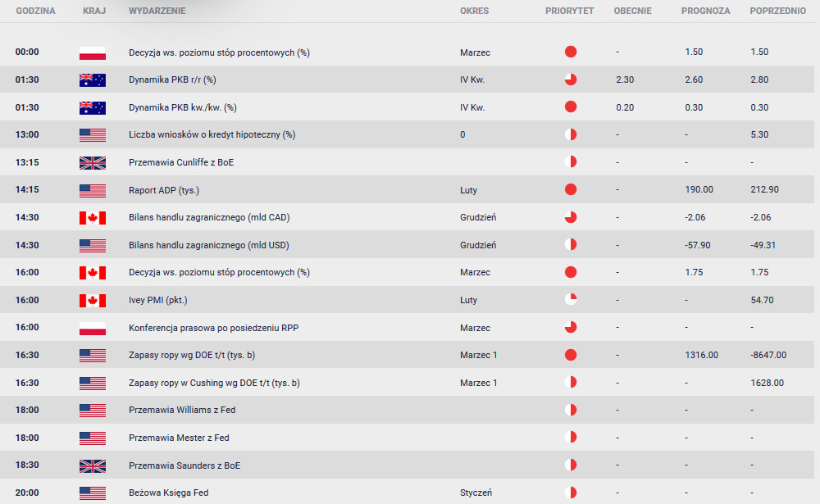Select the forecast value -57.90
The height and width of the screenshot is (504, 820).
698,245
